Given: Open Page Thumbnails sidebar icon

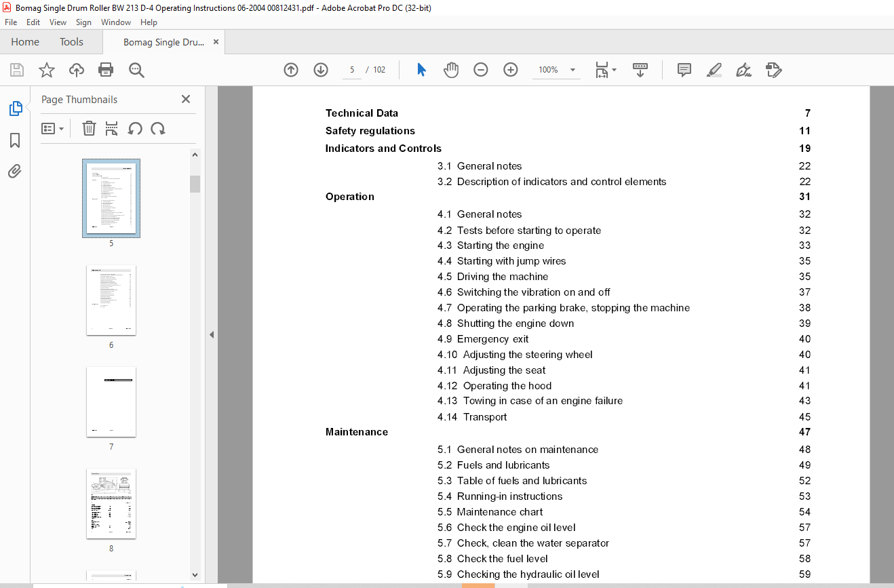Looking at the screenshot, I should [x=15, y=109].
